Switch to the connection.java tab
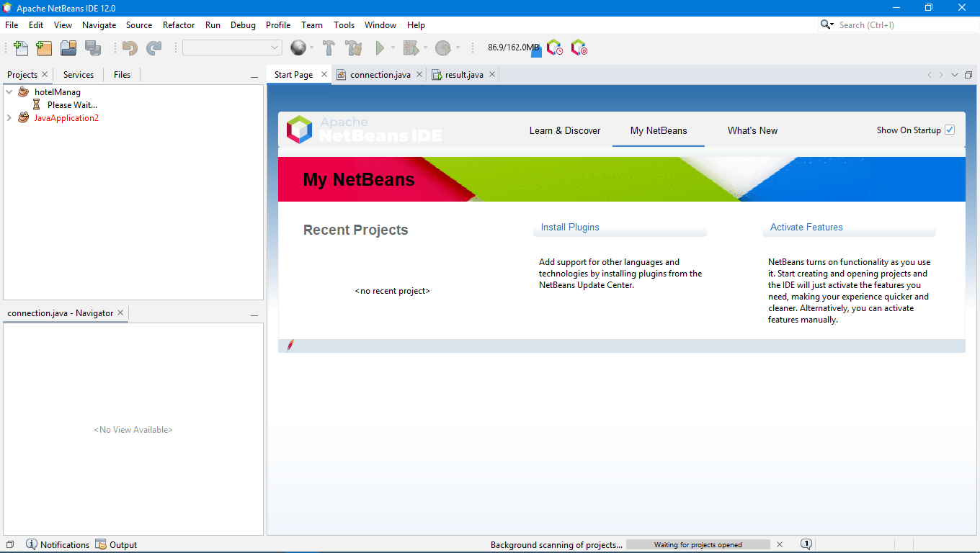The height and width of the screenshot is (553, 980). click(380, 74)
